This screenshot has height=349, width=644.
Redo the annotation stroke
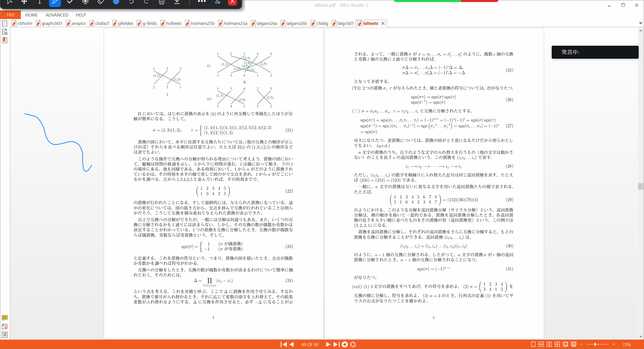click(x=146, y=2)
